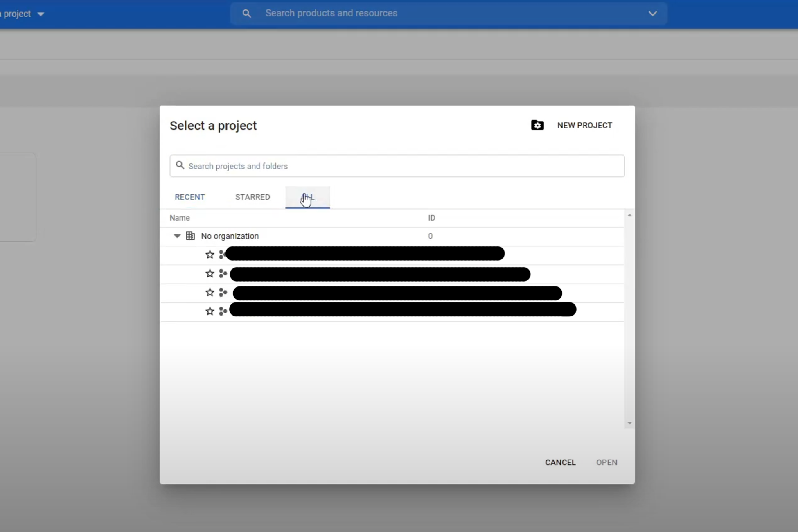Click the new project folder icon
Image resolution: width=798 pixels, height=532 pixels.
point(537,125)
